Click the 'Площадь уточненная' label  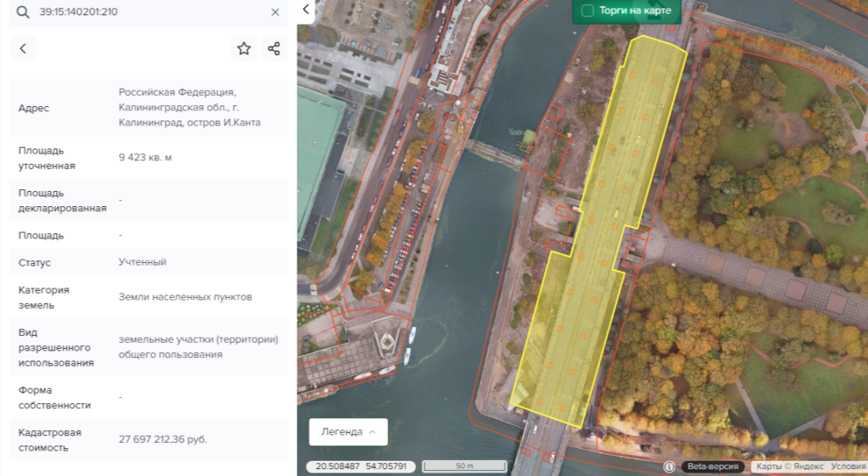pos(47,158)
